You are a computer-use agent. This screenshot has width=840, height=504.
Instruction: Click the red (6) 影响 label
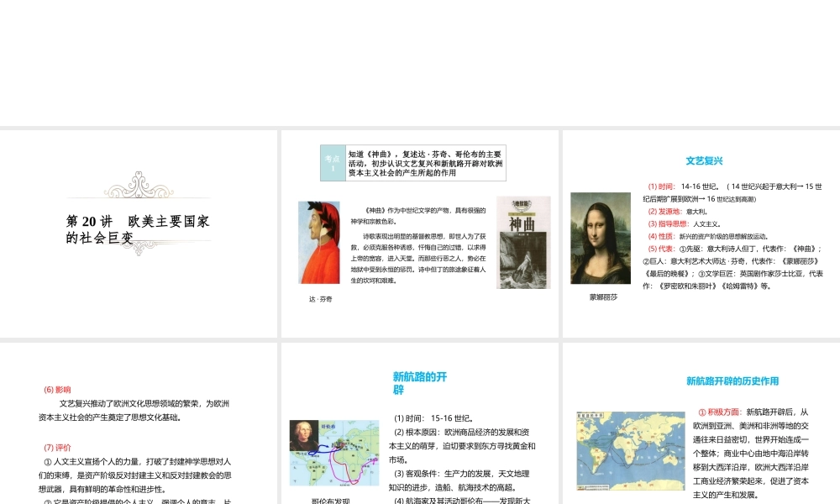point(57,389)
